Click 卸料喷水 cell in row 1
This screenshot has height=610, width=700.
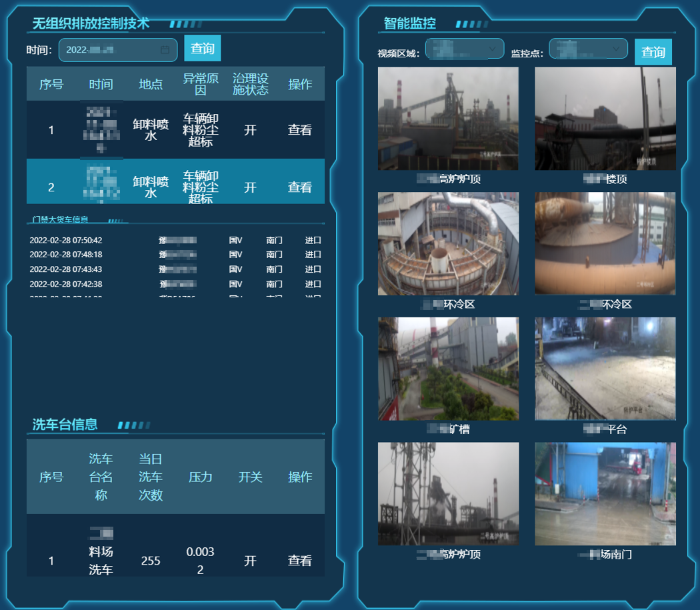(x=151, y=130)
